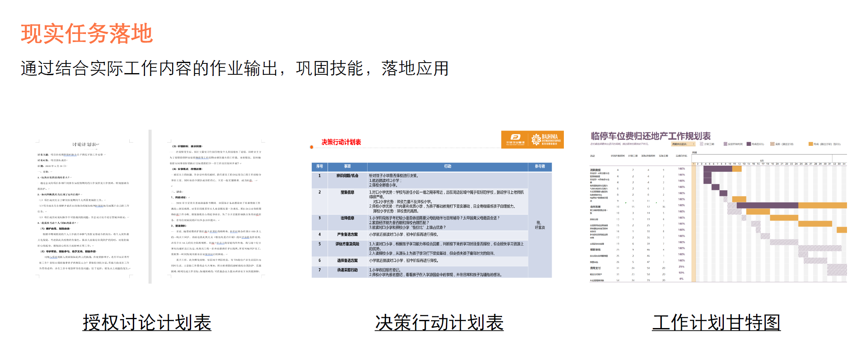Open the 决策行动计划表 underlined link
This screenshot has height=364, width=868.
(x=439, y=322)
